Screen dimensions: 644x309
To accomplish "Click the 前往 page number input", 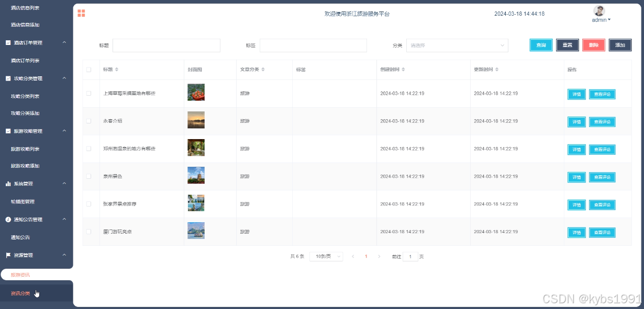I will 410,257.
